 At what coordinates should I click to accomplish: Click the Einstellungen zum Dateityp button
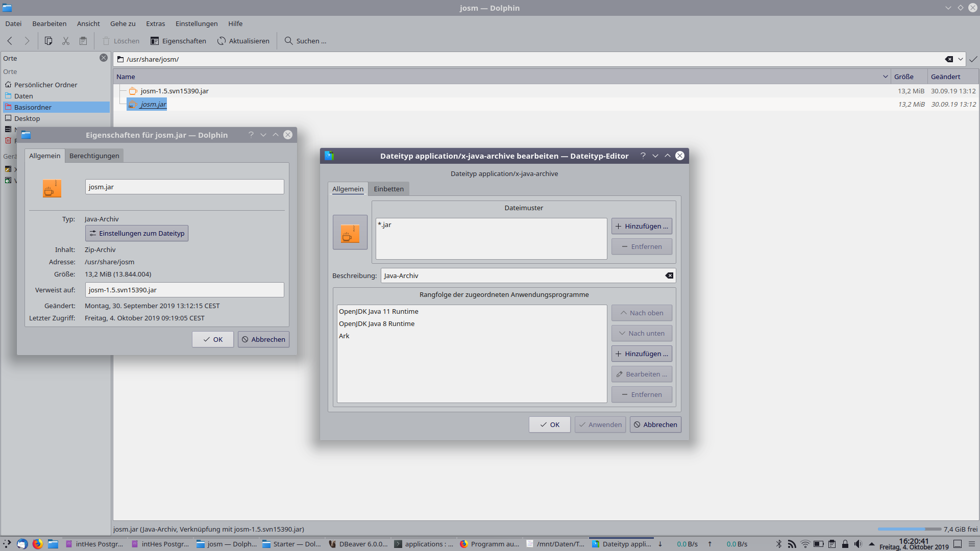point(137,233)
